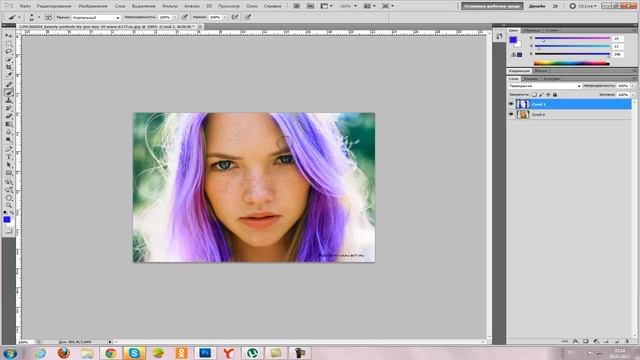
Task: Open Google Chrome from the taskbar
Action: [x=111, y=353]
